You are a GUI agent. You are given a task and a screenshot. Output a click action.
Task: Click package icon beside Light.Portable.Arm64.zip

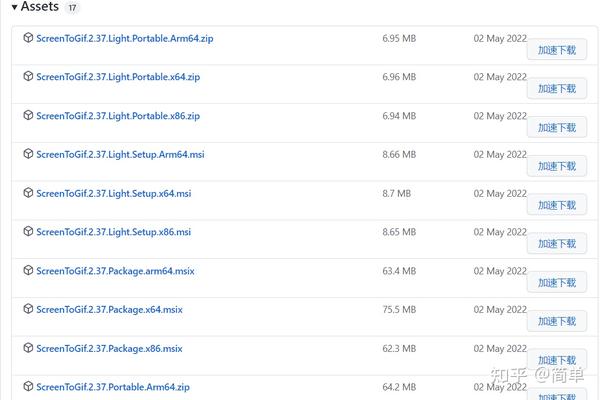[x=28, y=38]
